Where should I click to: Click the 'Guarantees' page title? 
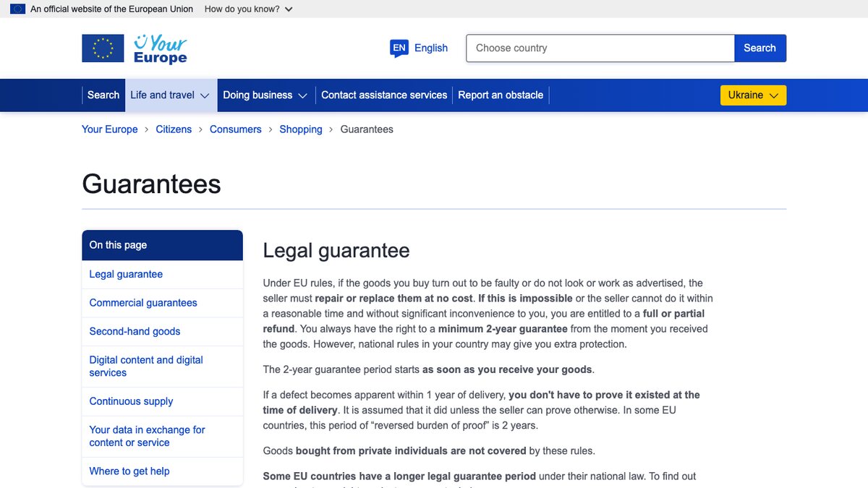coord(151,184)
